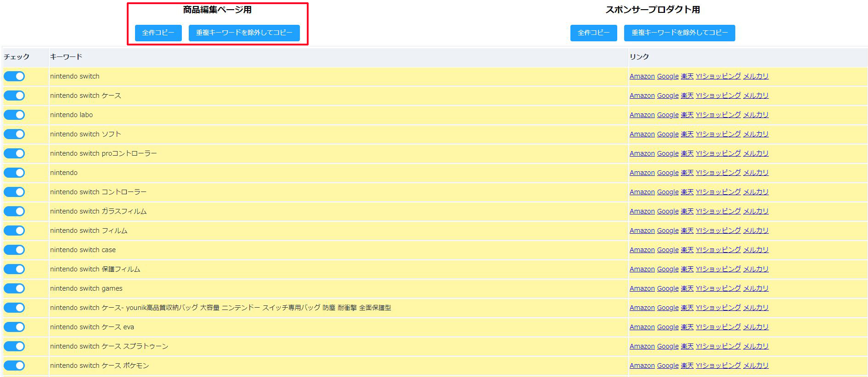Viewport: 868px width, 377px height.
Task: Open Google link for ポケモン row
Action: (668, 366)
